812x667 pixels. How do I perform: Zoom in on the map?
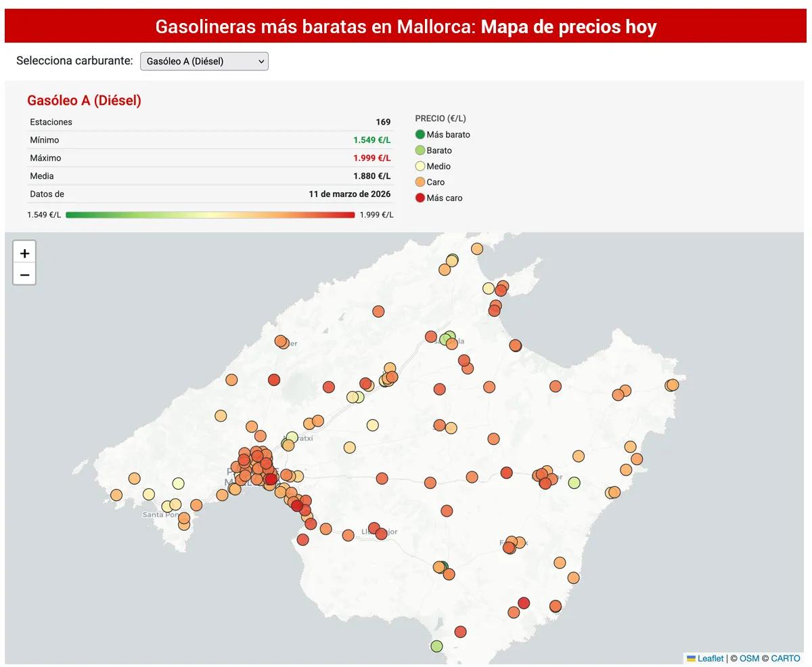[24, 253]
